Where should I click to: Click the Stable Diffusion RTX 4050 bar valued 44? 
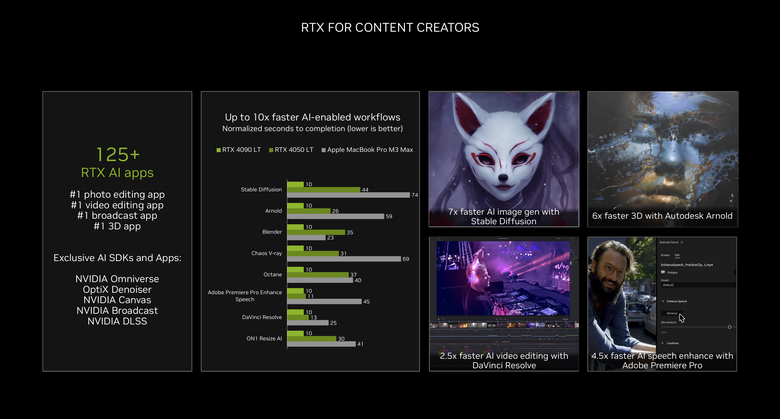[324, 190]
